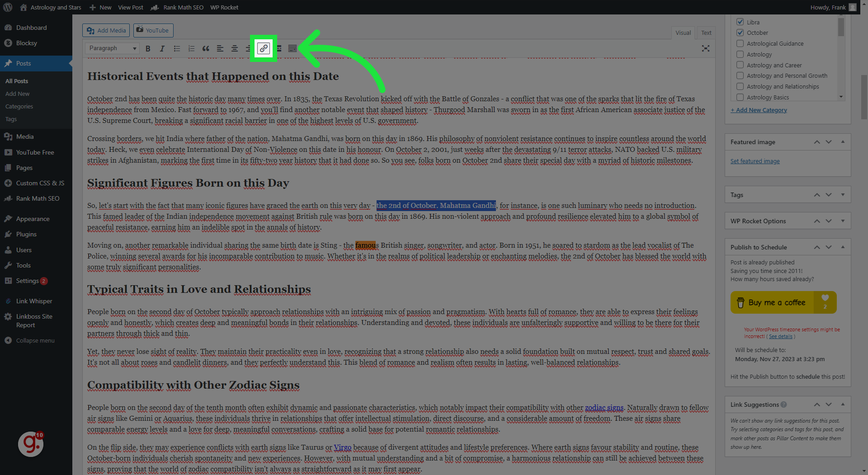Expand the WP Rocket Options panel

(843, 221)
